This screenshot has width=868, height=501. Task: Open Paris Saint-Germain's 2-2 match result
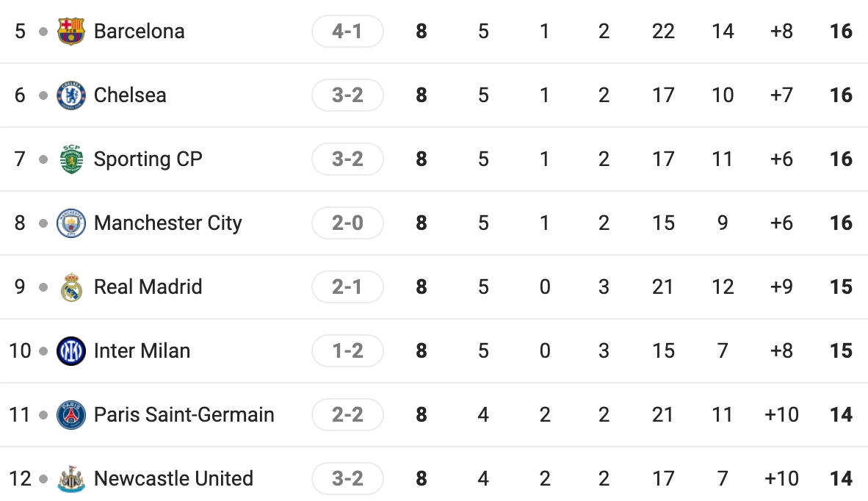[x=347, y=415]
